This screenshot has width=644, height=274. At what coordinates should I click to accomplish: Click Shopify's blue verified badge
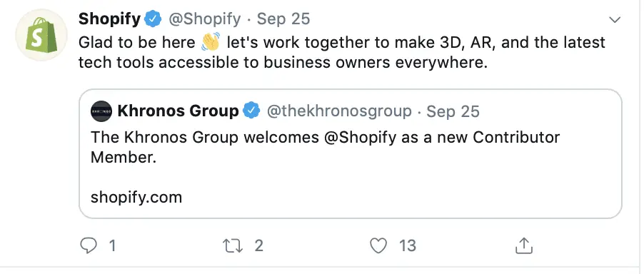154,19
